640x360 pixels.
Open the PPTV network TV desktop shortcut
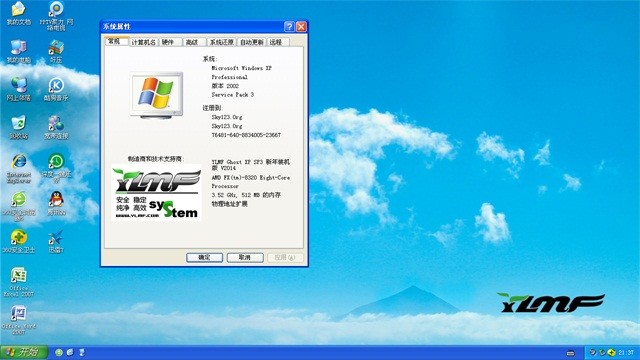coord(56,16)
